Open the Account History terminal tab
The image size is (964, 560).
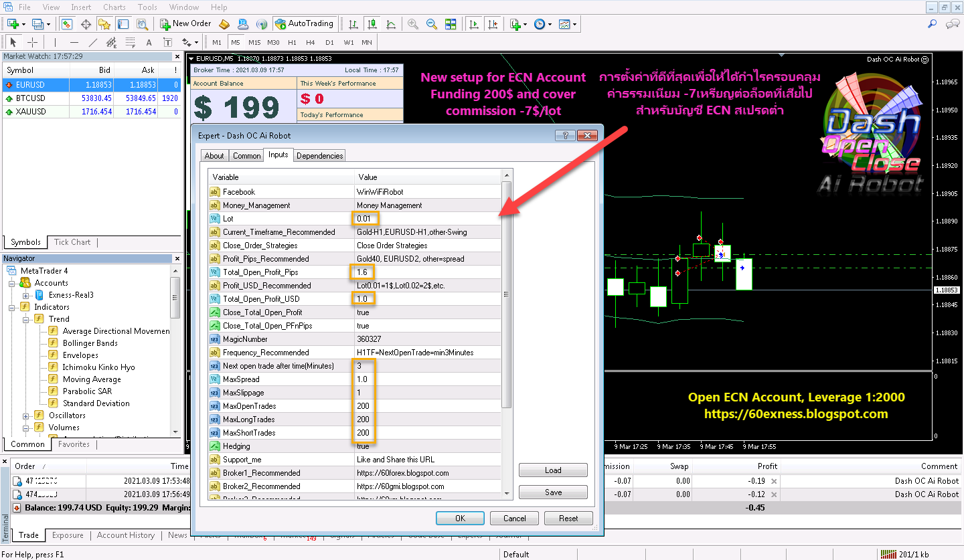(x=126, y=535)
